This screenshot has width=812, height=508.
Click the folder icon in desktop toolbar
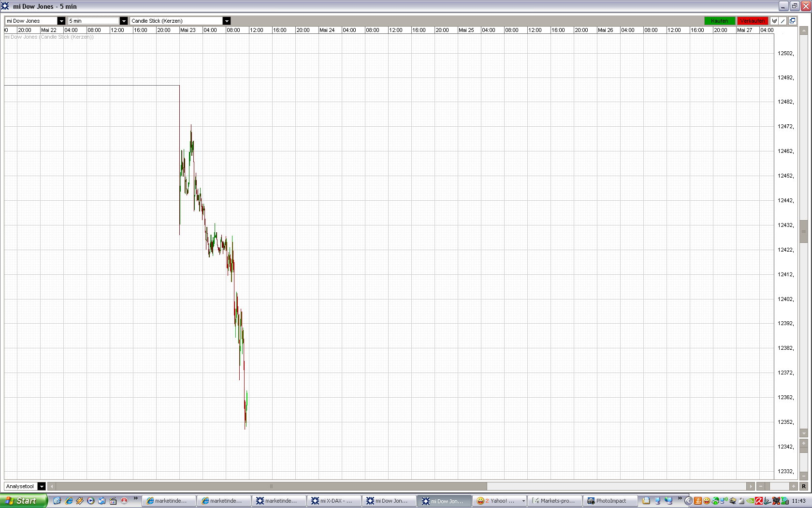pyautogui.click(x=646, y=501)
